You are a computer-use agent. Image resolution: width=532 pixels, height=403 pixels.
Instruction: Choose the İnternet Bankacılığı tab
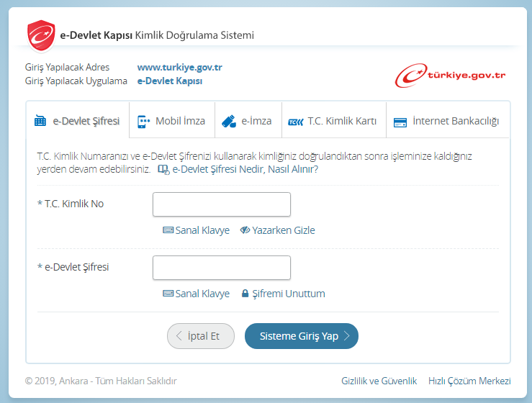(446, 121)
